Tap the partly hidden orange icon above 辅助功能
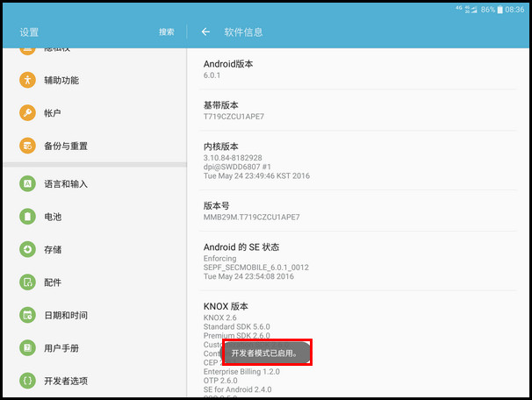The width and height of the screenshot is (532, 400). 27,51
